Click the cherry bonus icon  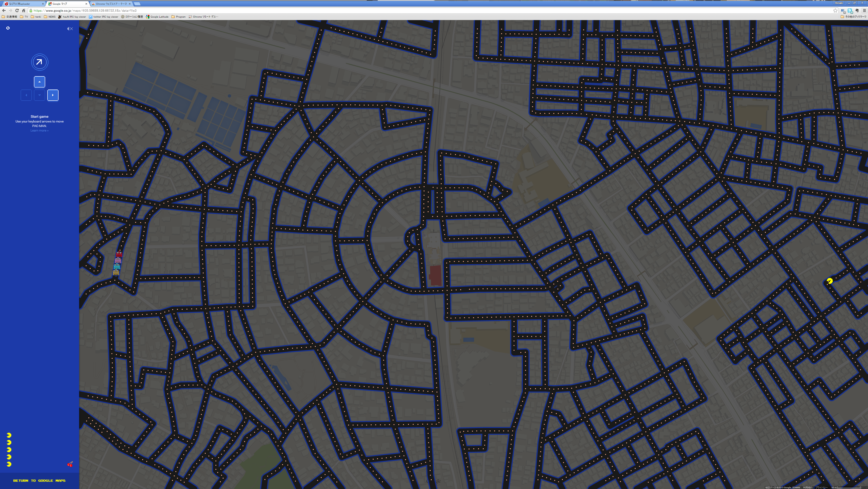[70, 464]
